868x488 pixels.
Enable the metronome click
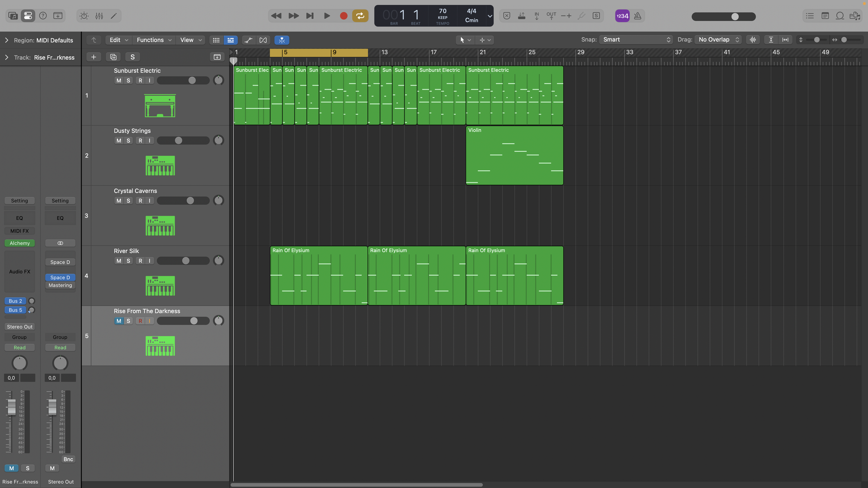[x=637, y=16]
